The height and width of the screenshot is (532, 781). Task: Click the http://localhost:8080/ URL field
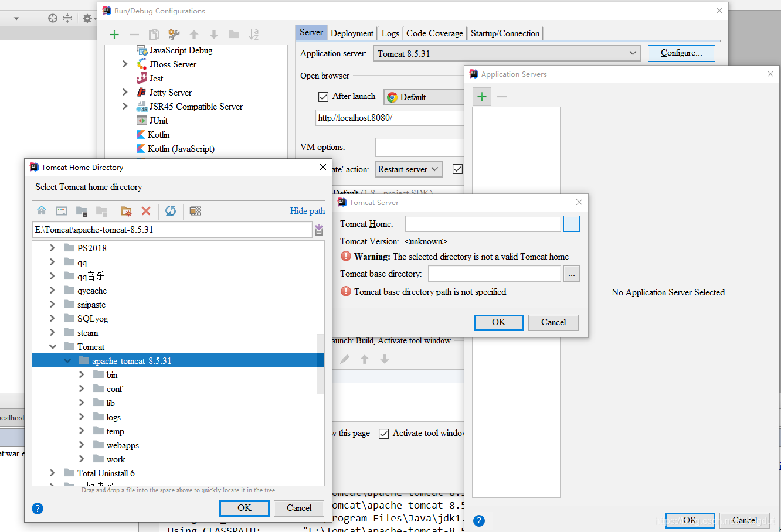coord(389,118)
